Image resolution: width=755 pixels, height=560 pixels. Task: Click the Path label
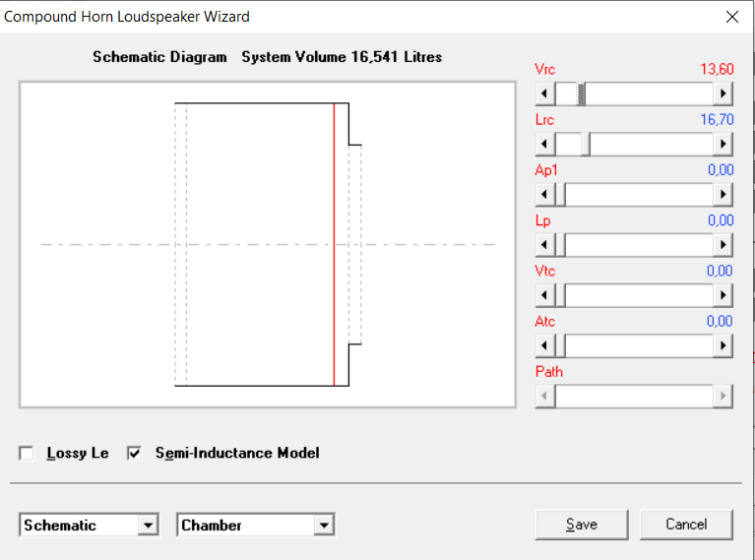point(549,372)
